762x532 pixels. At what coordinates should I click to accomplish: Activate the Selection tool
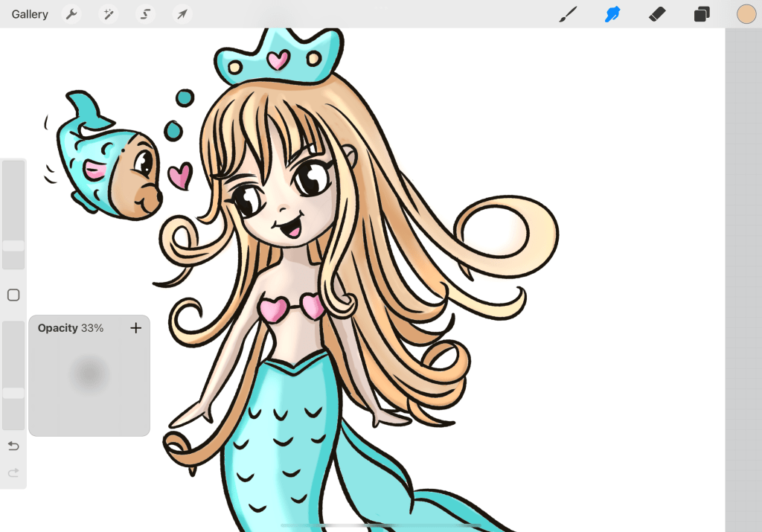145,14
